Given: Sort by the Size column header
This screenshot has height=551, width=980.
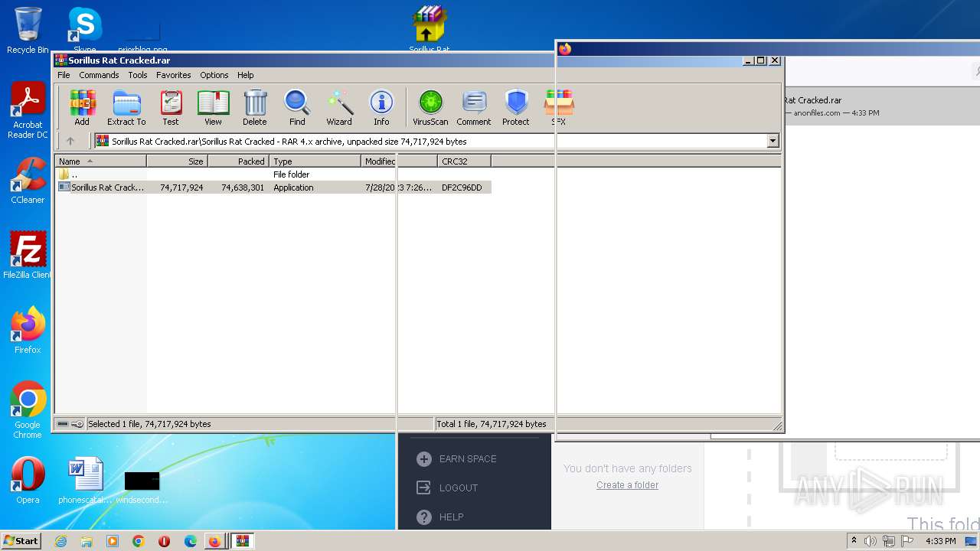Looking at the screenshot, I should click(177, 161).
